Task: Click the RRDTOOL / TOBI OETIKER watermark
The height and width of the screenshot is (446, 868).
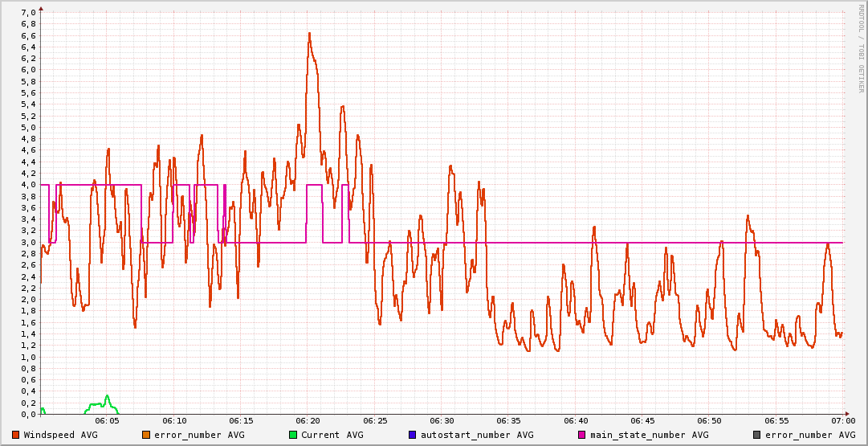Action: coord(860,48)
